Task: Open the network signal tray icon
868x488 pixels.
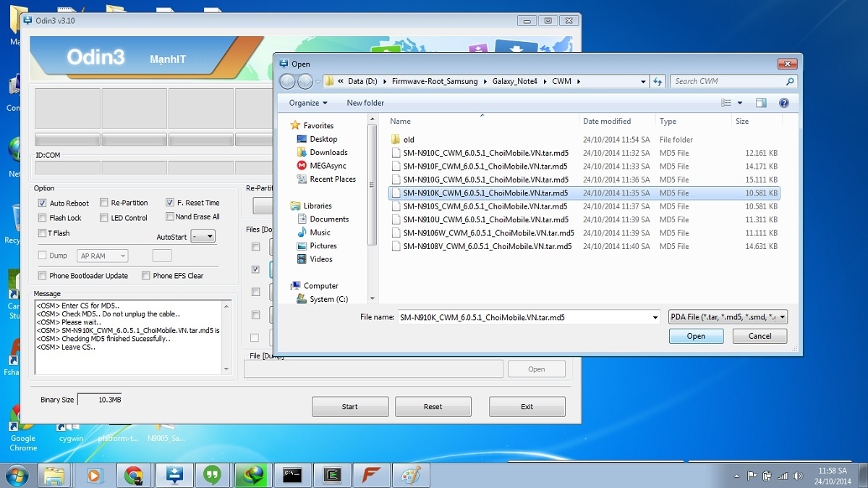Action: point(783,476)
